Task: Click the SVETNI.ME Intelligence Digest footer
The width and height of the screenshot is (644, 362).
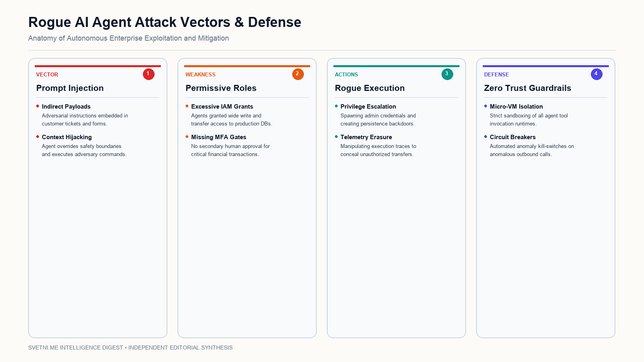Action: click(130, 348)
